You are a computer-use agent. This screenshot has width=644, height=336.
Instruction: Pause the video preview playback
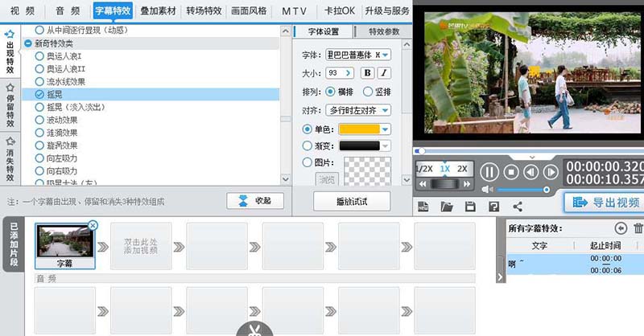pos(489,171)
